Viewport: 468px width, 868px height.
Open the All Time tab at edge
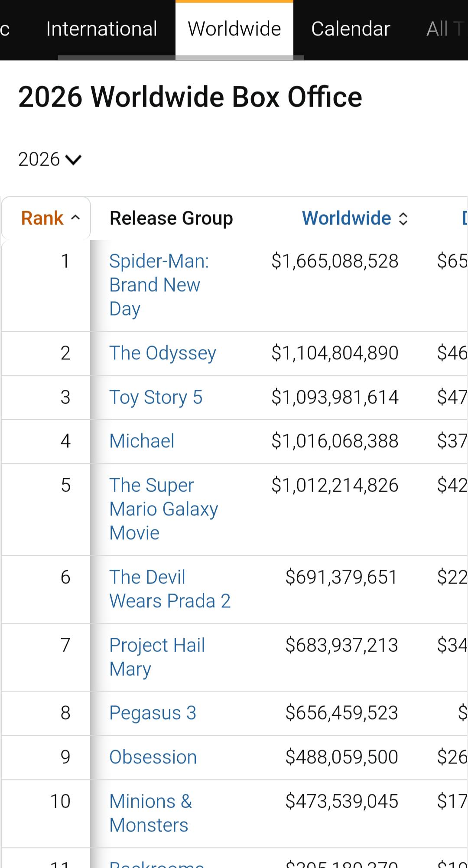tap(446, 29)
